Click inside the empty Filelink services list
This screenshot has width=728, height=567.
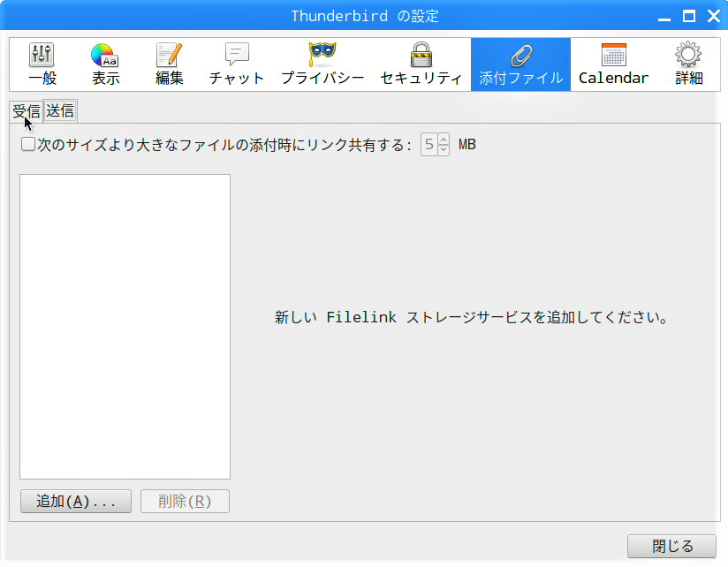125,327
